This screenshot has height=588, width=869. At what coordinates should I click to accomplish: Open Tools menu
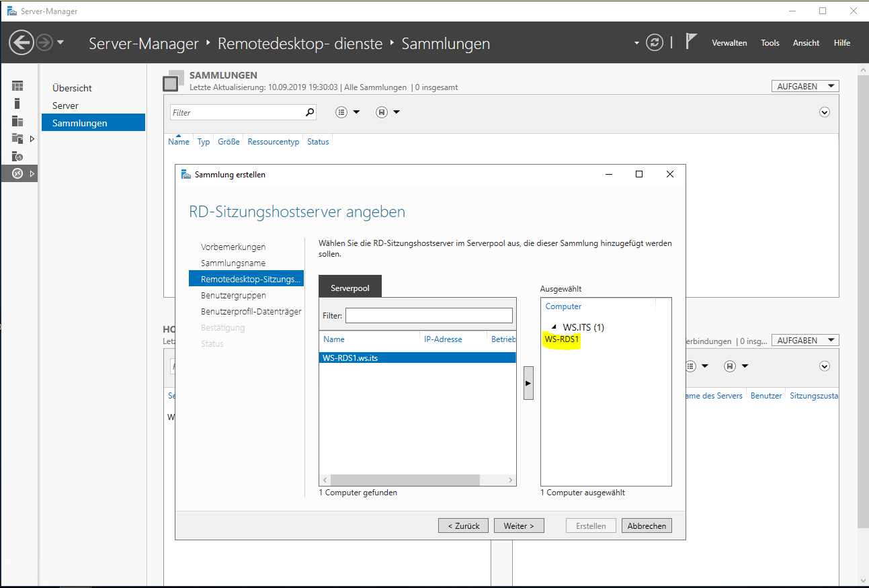point(770,43)
